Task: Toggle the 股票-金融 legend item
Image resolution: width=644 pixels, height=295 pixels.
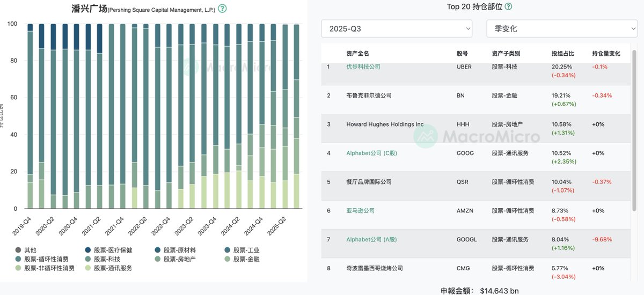Action: click(241, 259)
